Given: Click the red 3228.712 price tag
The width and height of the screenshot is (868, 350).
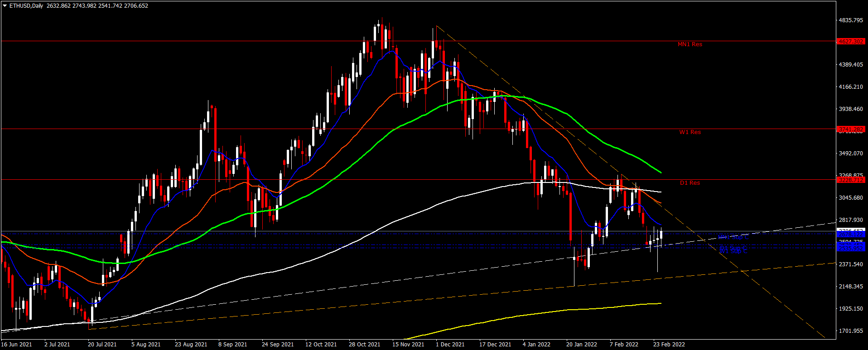Looking at the screenshot, I should click(851, 180).
